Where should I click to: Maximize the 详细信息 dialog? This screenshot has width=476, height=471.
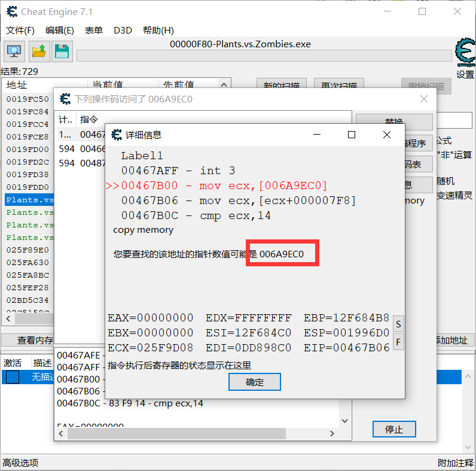point(352,135)
